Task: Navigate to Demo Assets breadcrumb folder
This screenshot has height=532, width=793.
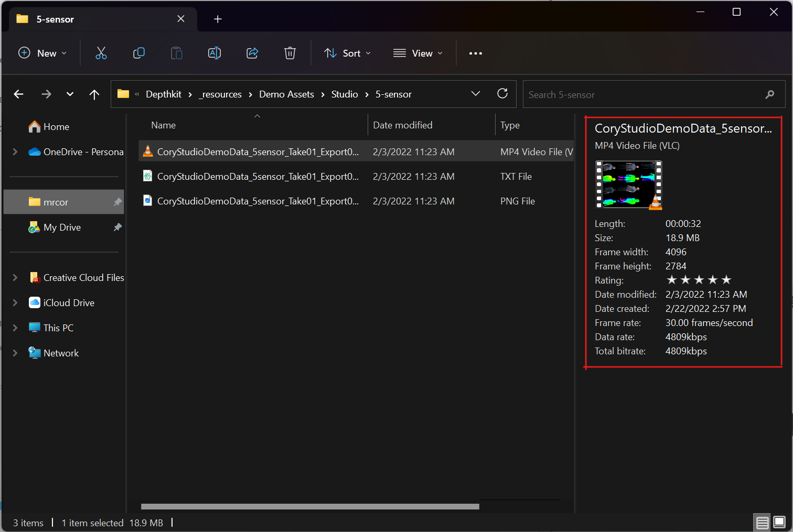Action: coord(286,94)
